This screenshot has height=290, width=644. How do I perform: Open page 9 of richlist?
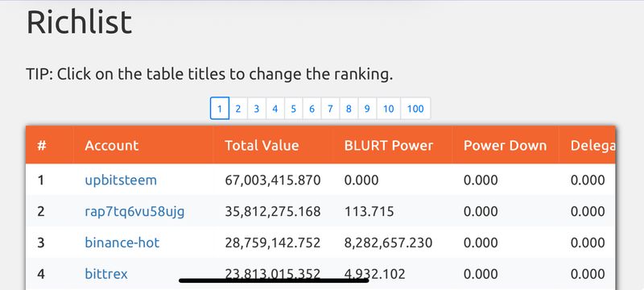pyautogui.click(x=367, y=109)
